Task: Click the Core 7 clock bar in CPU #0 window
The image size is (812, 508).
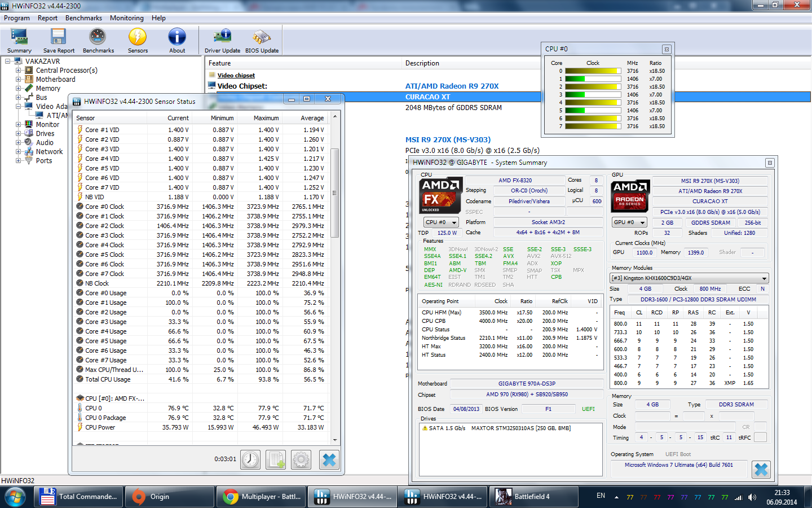Action: click(592, 126)
